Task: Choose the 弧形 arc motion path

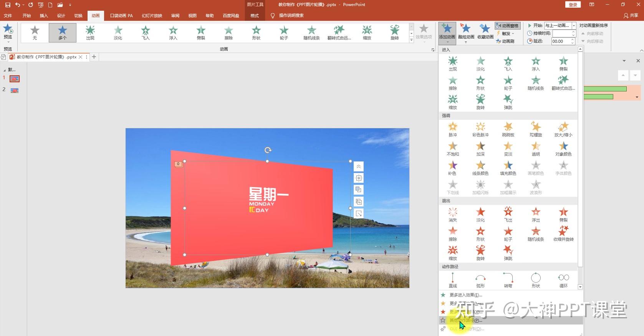Action: (480, 280)
